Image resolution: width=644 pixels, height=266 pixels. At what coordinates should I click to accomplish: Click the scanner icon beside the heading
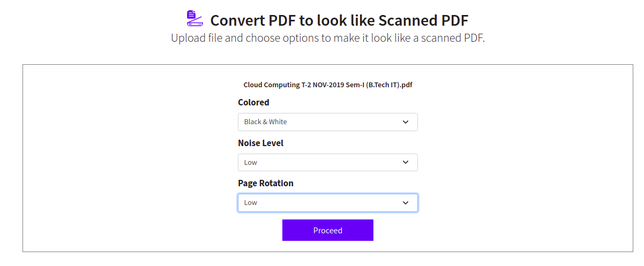(194, 18)
